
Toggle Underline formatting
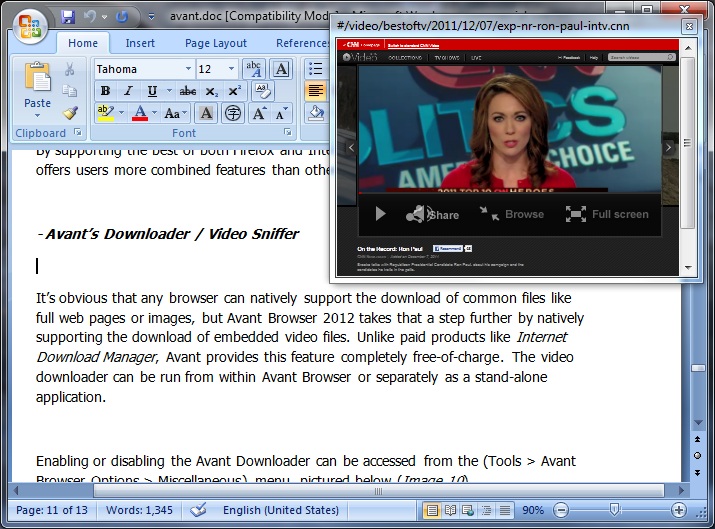pos(152,91)
